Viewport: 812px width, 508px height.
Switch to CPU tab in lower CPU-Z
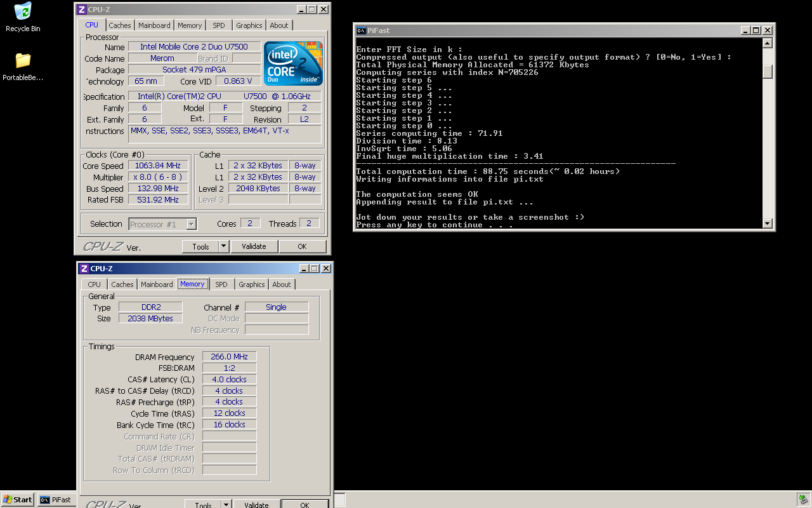click(x=95, y=284)
